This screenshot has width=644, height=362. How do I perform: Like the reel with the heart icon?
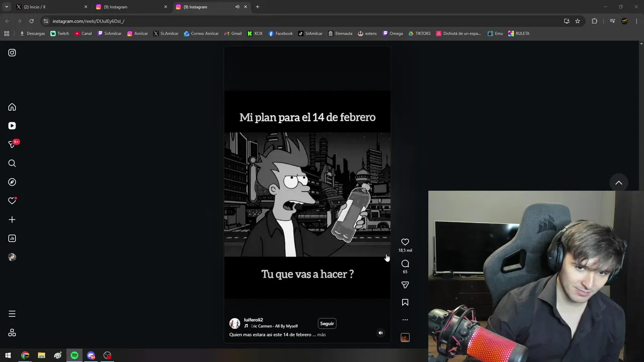click(405, 242)
